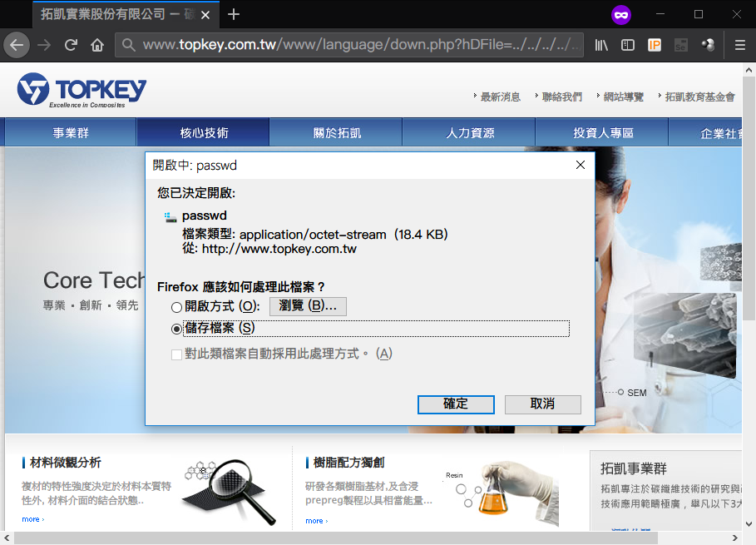This screenshot has width=756, height=545.
Task: Click the forward navigation arrow
Action: tap(44, 45)
